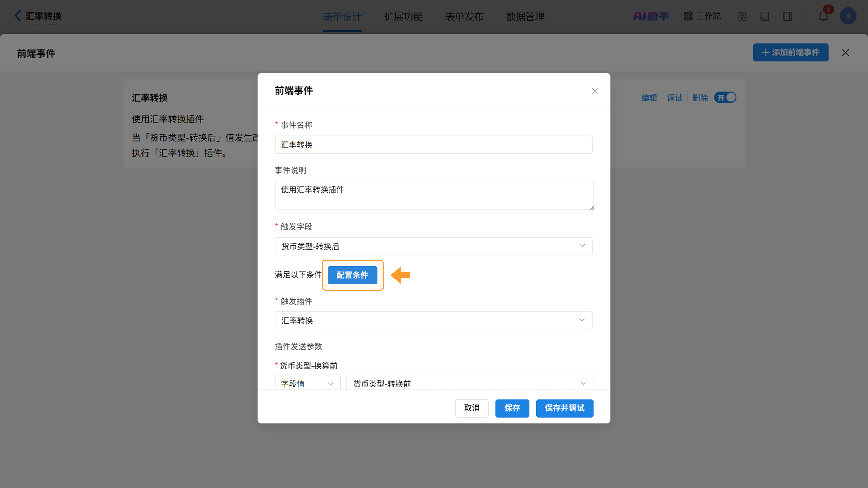Toggle the 开 switch for 汇率转换 event
The width and height of the screenshot is (868, 488).
pyautogui.click(x=725, y=98)
